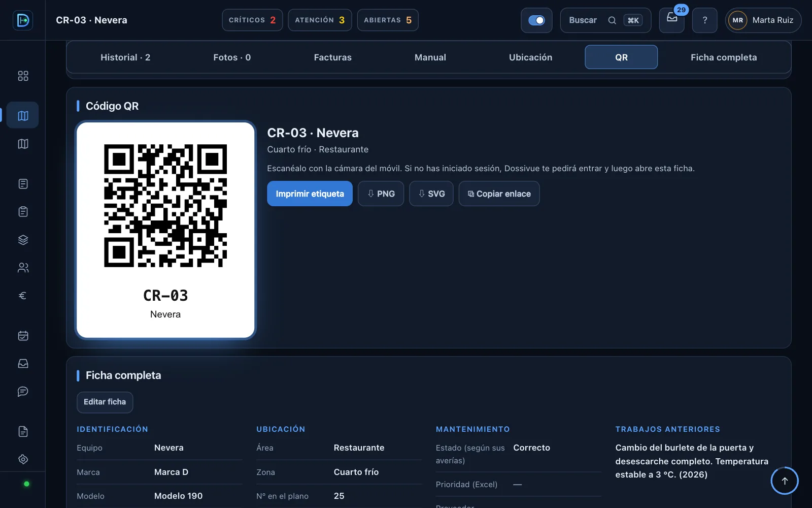812x508 pixels.
Task: Click the 'Cambio del burlete' work note
Action: pyautogui.click(x=692, y=461)
